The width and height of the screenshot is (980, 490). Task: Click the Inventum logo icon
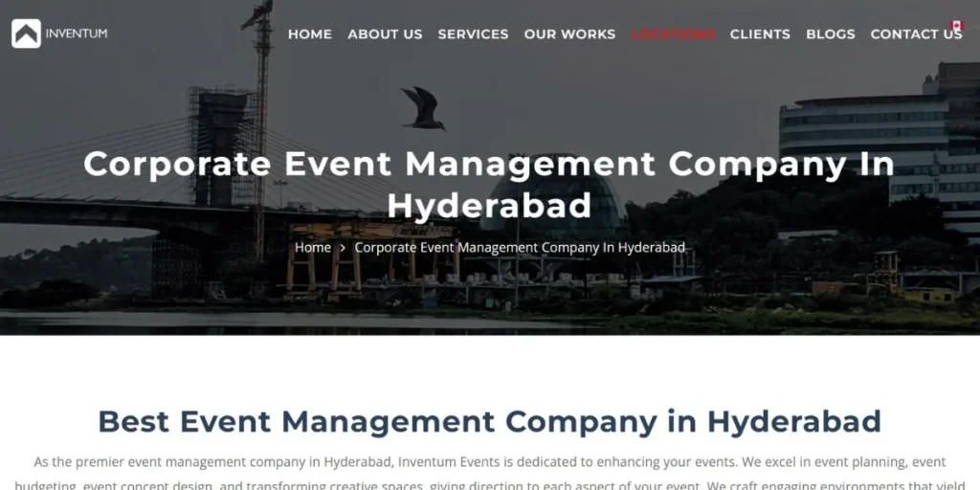pyautogui.click(x=26, y=33)
